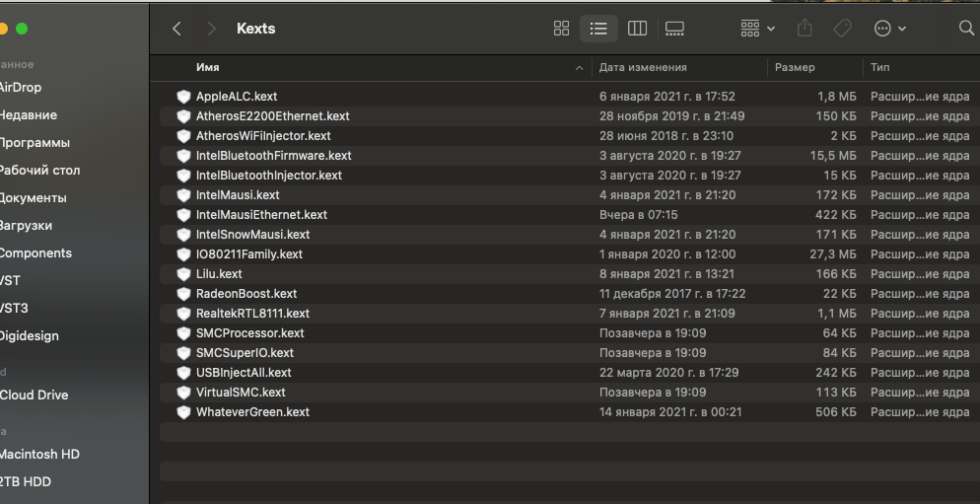The height and width of the screenshot is (504, 980).
Task: Select the file name AppleALC.kext
Action: [x=237, y=97]
